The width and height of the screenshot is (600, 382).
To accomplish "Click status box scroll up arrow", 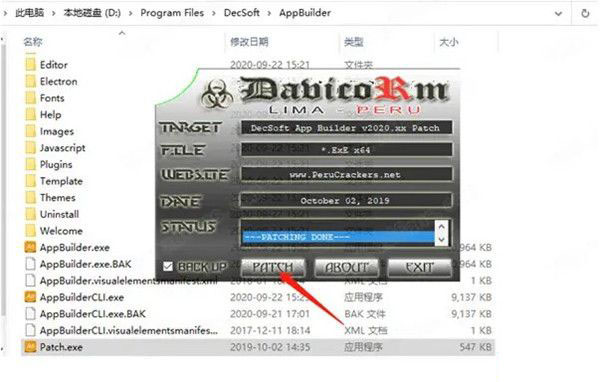I will click(x=441, y=227).
